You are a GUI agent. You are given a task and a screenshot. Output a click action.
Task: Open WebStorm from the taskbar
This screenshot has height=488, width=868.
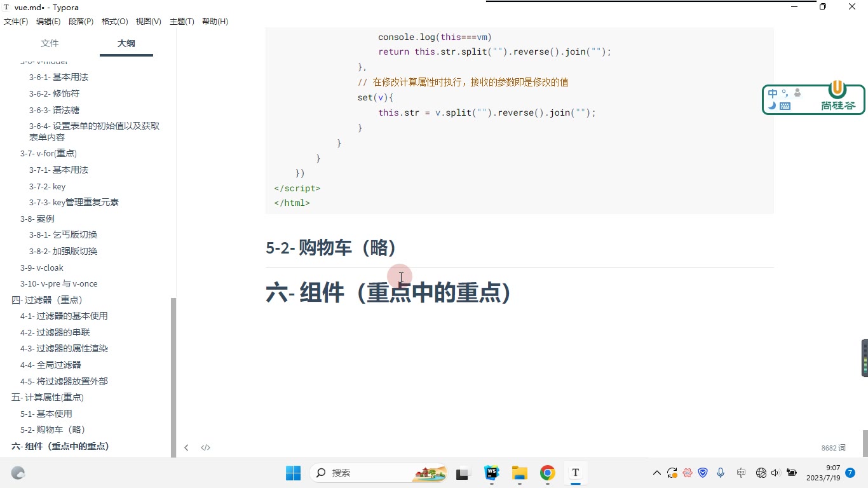point(491,473)
